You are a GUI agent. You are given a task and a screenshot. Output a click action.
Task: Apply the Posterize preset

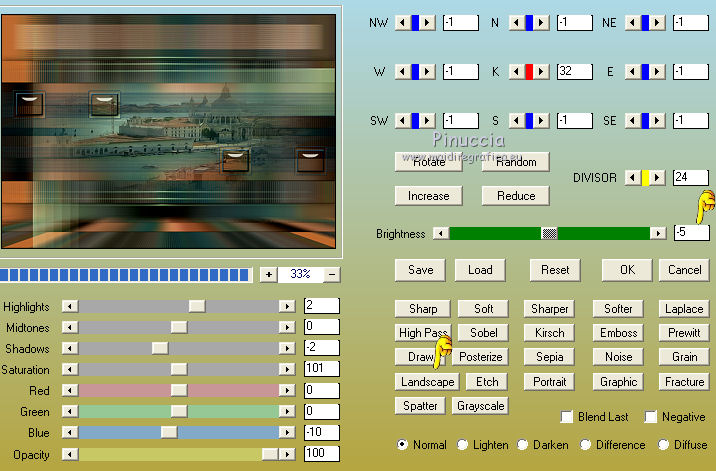[480, 357]
